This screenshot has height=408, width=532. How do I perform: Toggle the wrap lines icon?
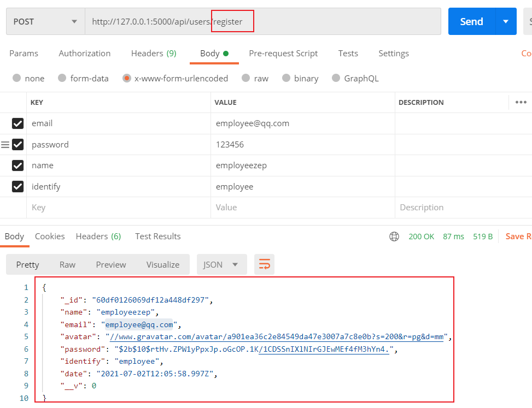click(264, 264)
